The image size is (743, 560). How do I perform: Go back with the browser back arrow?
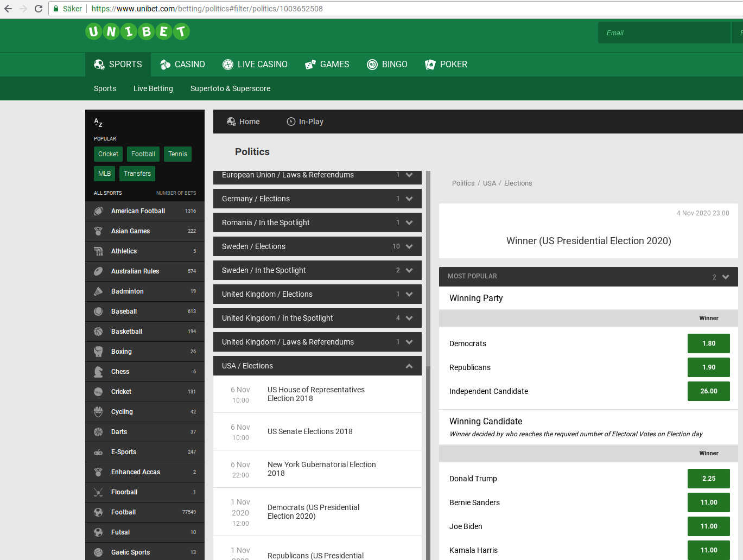pyautogui.click(x=8, y=9)
